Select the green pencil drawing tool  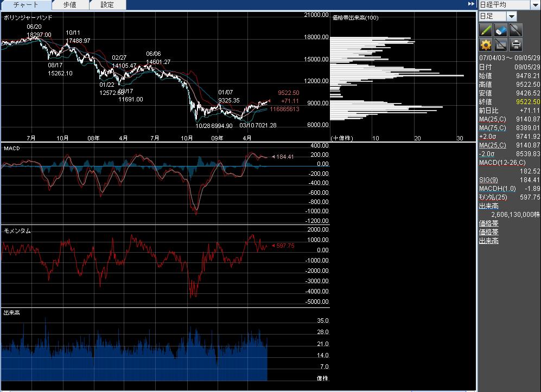tap(486, 30)
